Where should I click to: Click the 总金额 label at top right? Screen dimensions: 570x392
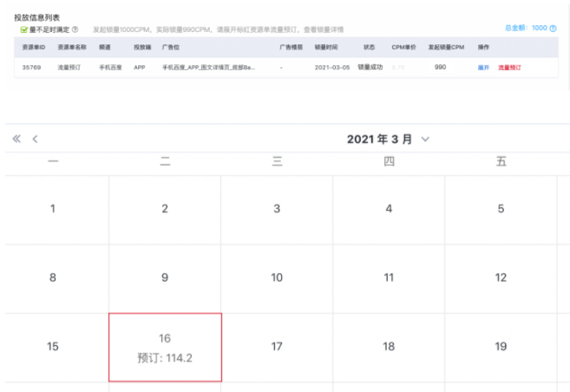(516, 28)
